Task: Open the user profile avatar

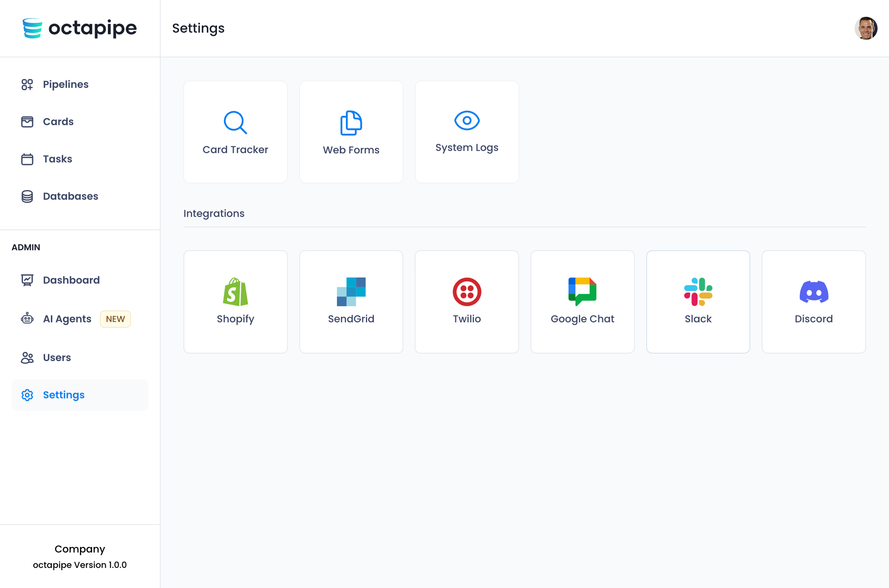Action: coord(866,28)
